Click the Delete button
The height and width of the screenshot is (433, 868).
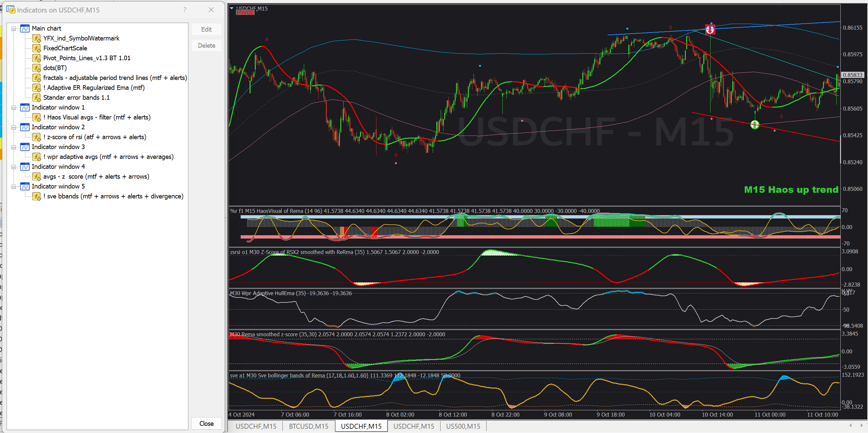[206, 45]
